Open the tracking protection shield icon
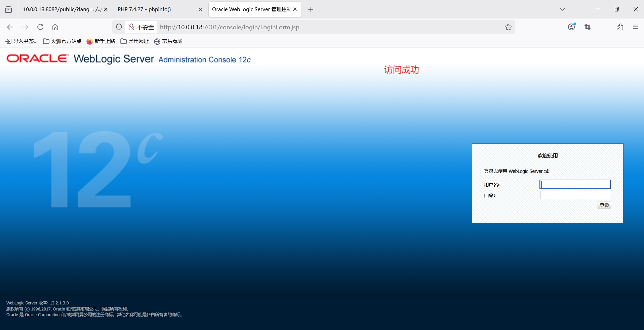The image size is (644, 330). pos(119,27)
